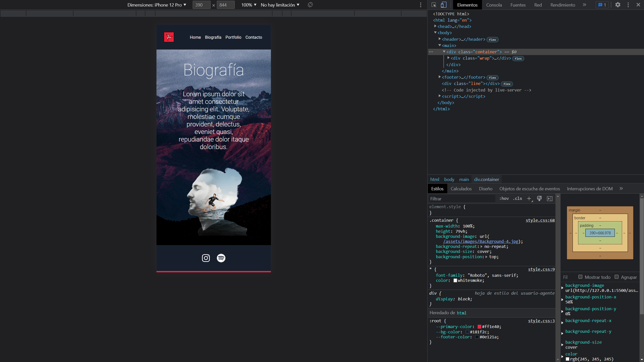
Task: Open Interrupciones de DOM tab
Action: click(x=590, y=189)
